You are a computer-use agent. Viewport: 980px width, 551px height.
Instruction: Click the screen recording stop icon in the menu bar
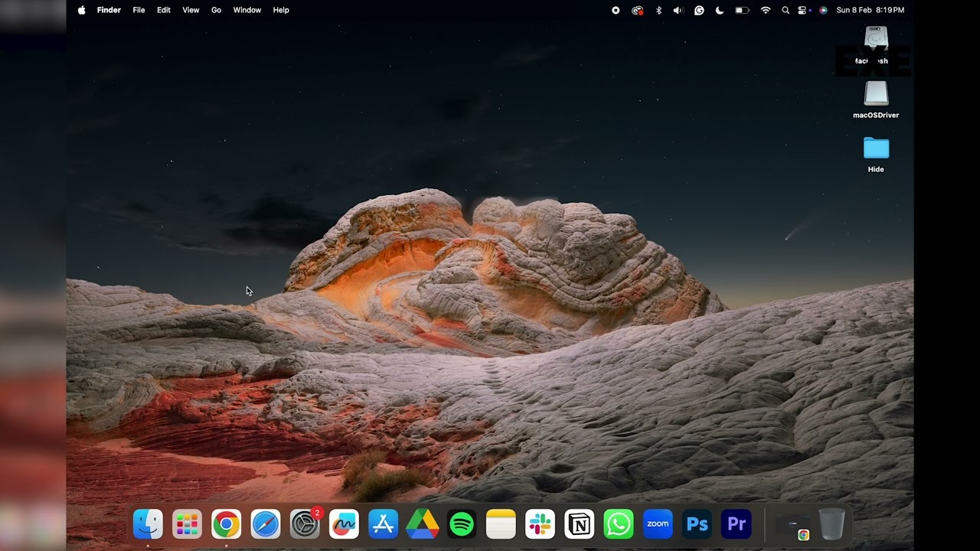pyautogui.click(x=616, y=10)
